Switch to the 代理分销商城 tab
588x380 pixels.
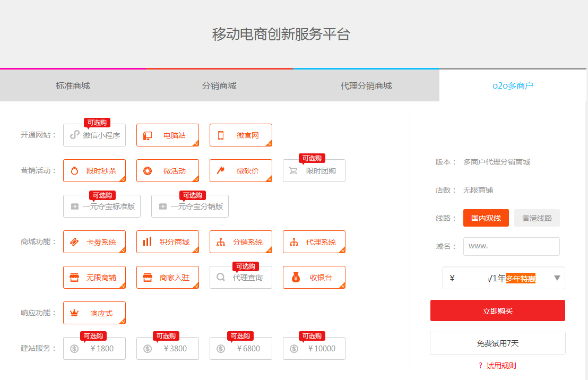pos(366,85)
